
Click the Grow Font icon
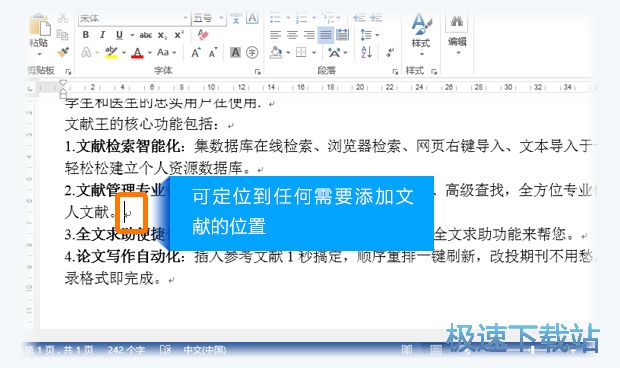coord(196,53)
